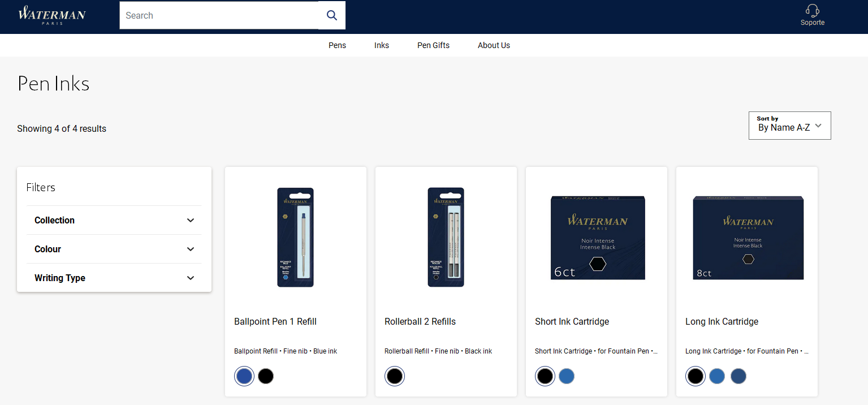The width and height of the screenshot is (868, 405).
Task: Expand the Colour filter
Action: point(114,249)
